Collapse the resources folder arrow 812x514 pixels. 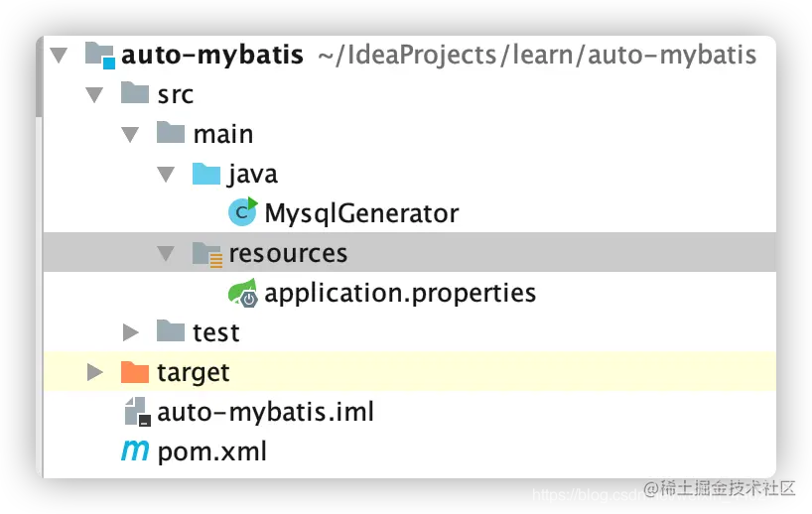pos(166,254)
